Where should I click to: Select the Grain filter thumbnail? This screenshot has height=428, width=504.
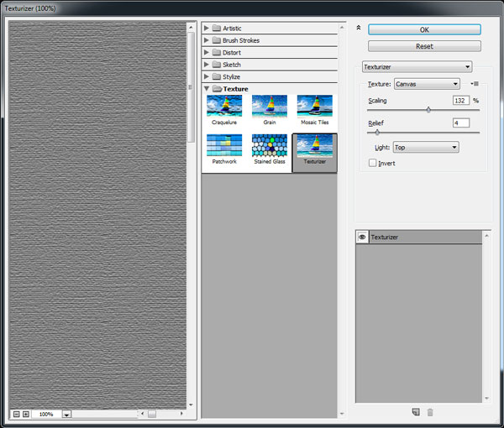(270, 106)
